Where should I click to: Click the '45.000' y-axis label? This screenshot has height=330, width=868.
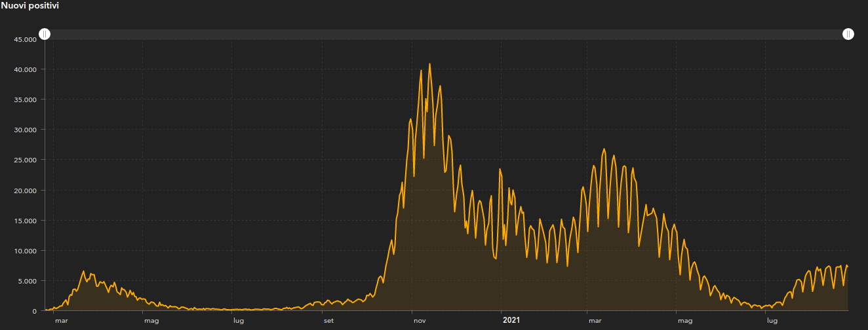[25, 39]
